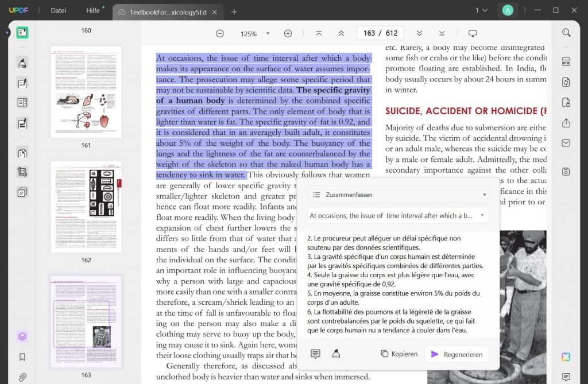Open the Attachments paperclip panel
The height and width of the screenshot is (384, 588).
point(22,377)
